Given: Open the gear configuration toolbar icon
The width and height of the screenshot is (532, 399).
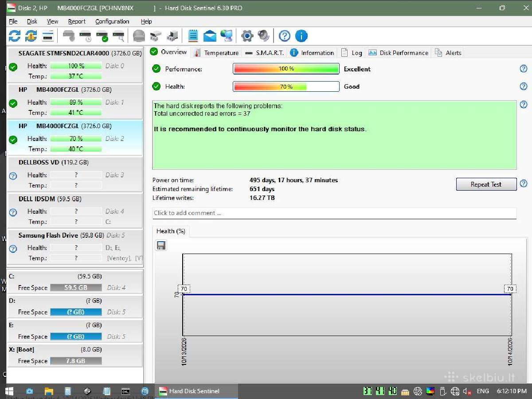Looking at the screenshot, I should pos(247,36).
